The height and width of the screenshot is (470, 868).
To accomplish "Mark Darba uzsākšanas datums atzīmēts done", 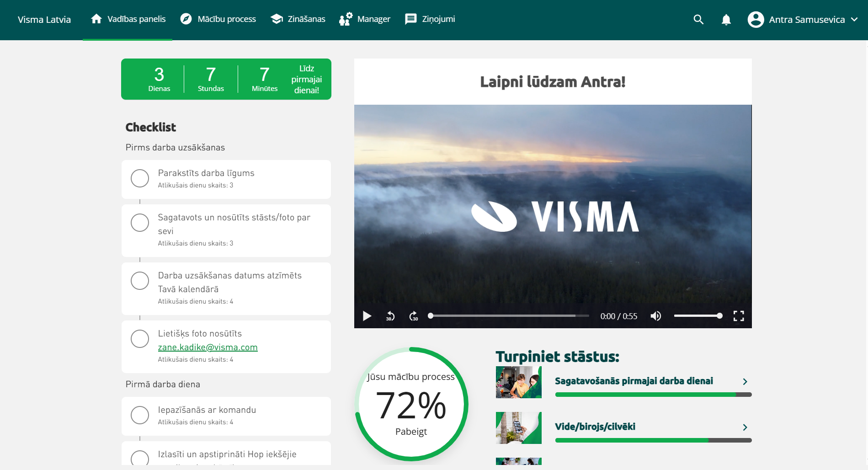I will [140, 281].
